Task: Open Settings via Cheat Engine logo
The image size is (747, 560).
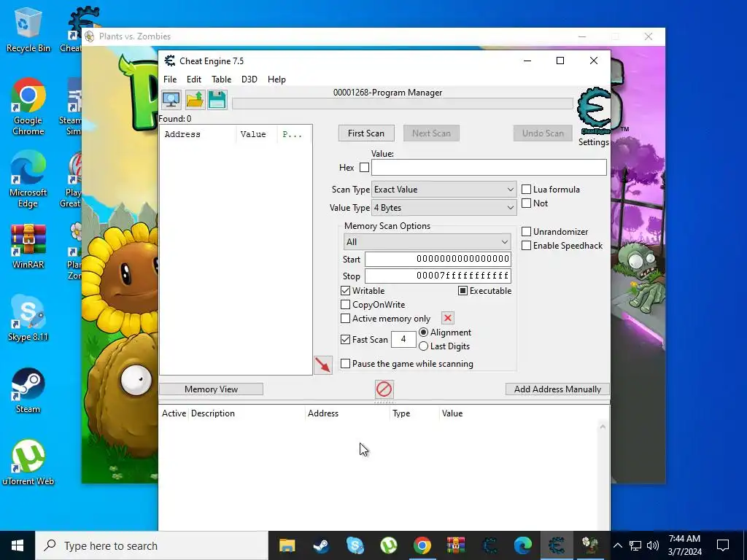Action: (x=594, y=112)
